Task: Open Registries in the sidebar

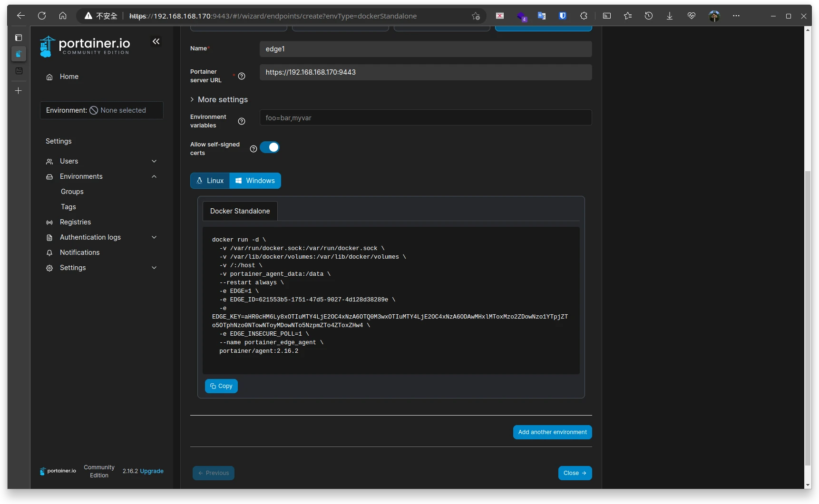Action: point(75,222)
